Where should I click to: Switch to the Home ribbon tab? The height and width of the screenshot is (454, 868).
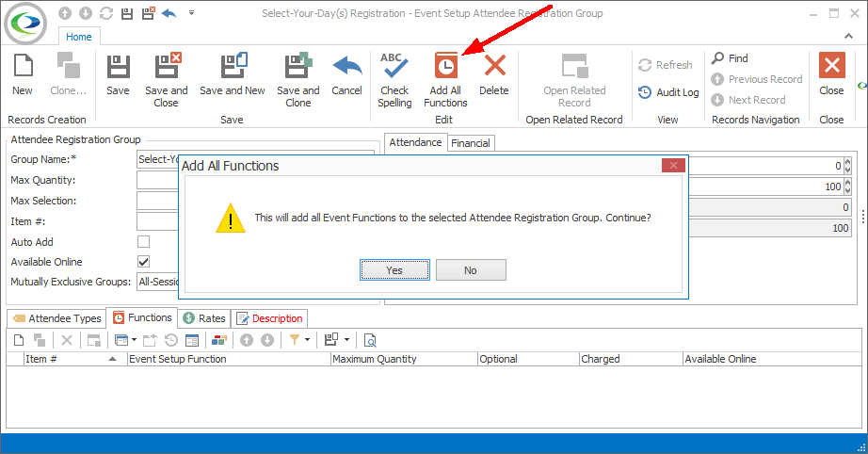(x=78, y=37)
